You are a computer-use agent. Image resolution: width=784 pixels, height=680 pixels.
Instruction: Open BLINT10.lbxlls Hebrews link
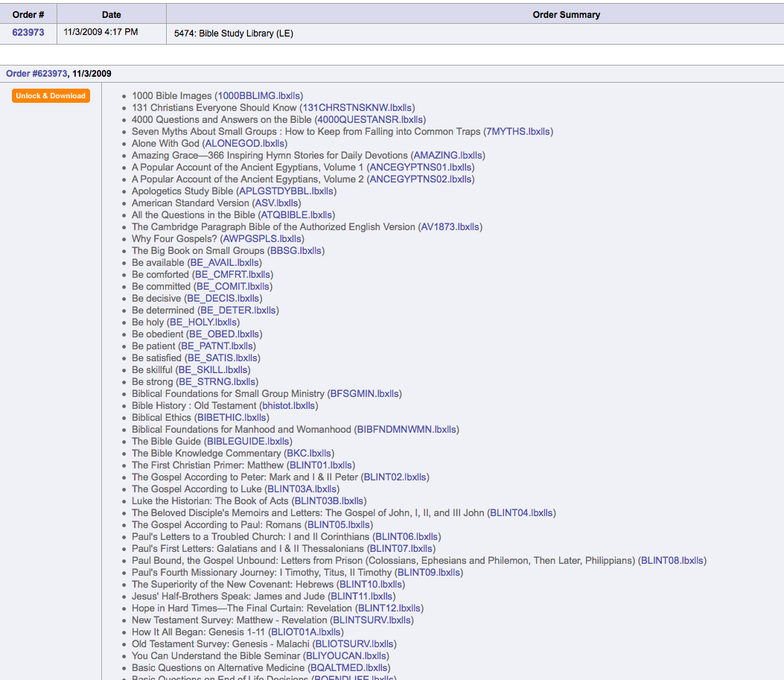[371, 585]
